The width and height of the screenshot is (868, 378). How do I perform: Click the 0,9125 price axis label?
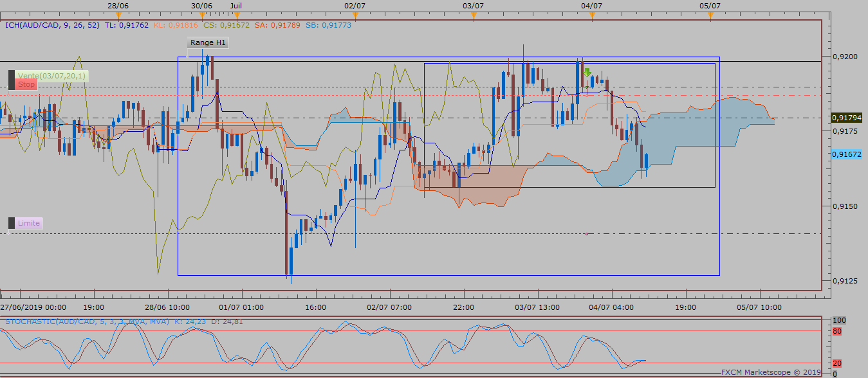[x=844, y=280]
